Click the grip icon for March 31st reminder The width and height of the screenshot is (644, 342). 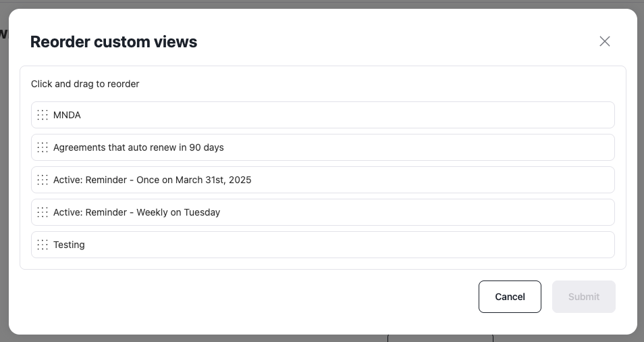click(x=43, y=180)
